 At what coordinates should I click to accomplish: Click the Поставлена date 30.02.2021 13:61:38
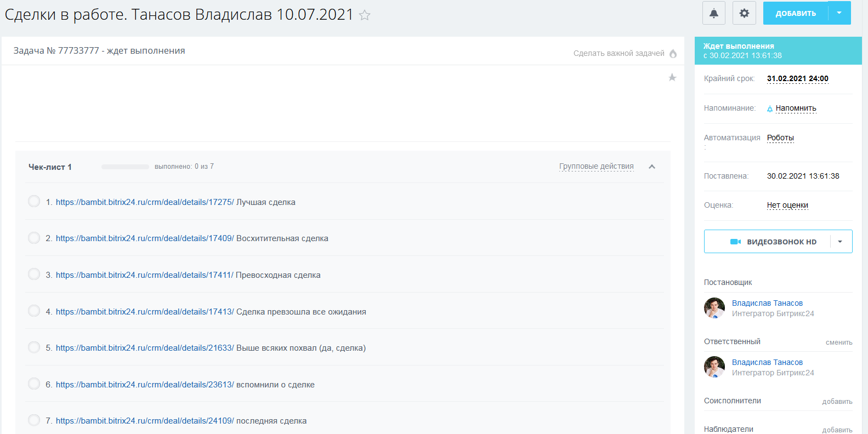tap(803, 176)
